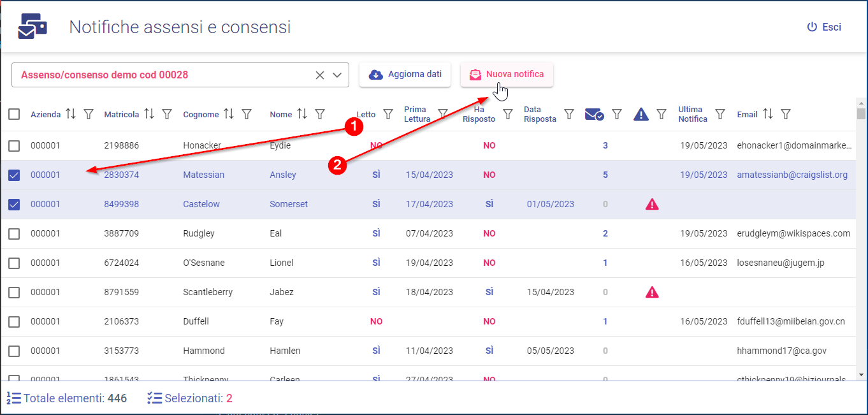Click the warning triangle column header icon

(x=641, y=114)
